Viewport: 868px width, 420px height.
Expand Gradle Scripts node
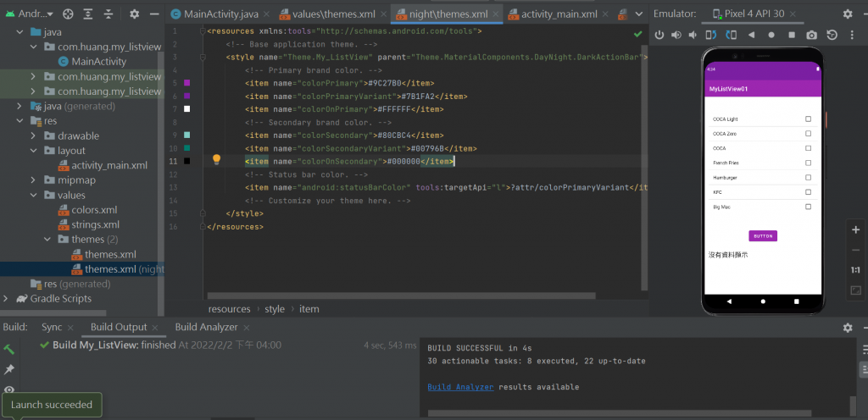tap(6, 298)
